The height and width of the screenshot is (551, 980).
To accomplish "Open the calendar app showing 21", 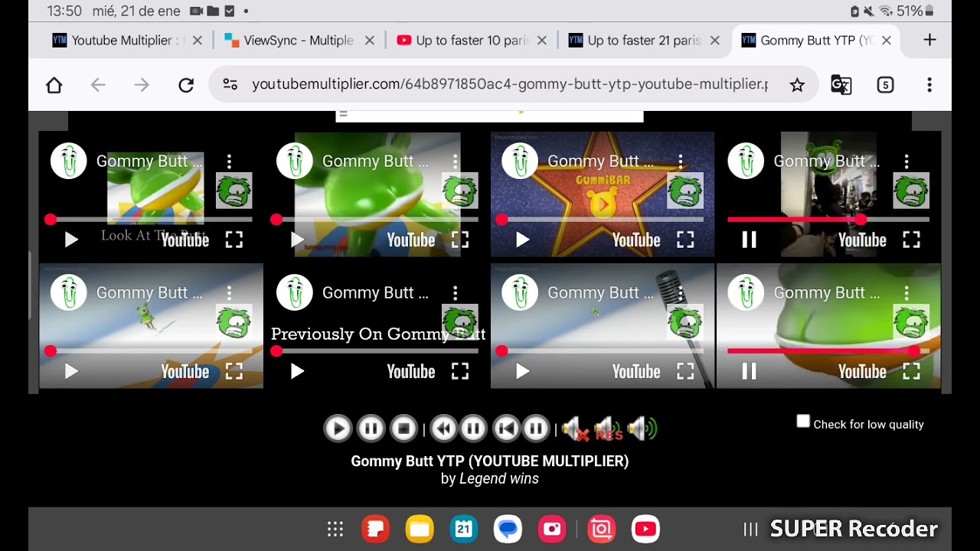I will coord(464,529).
